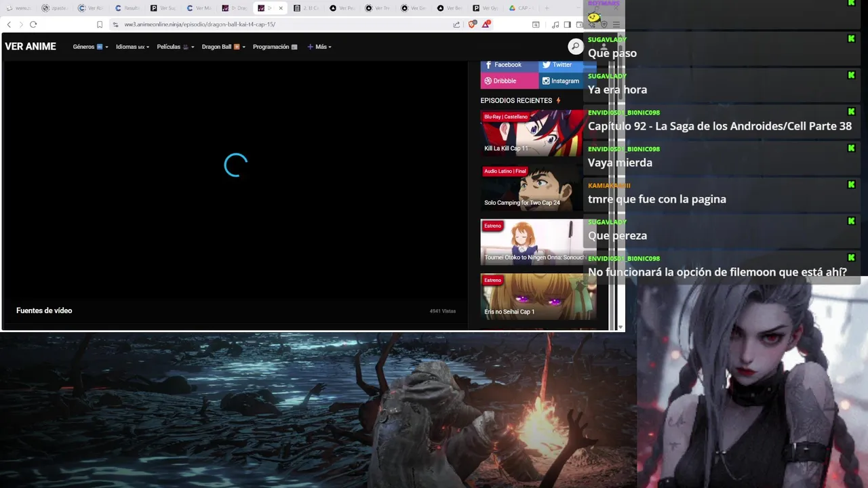Viewport: 868px width, 488px height.
Task: Switch to the CAP browser tab
Action: pos(521,8)
